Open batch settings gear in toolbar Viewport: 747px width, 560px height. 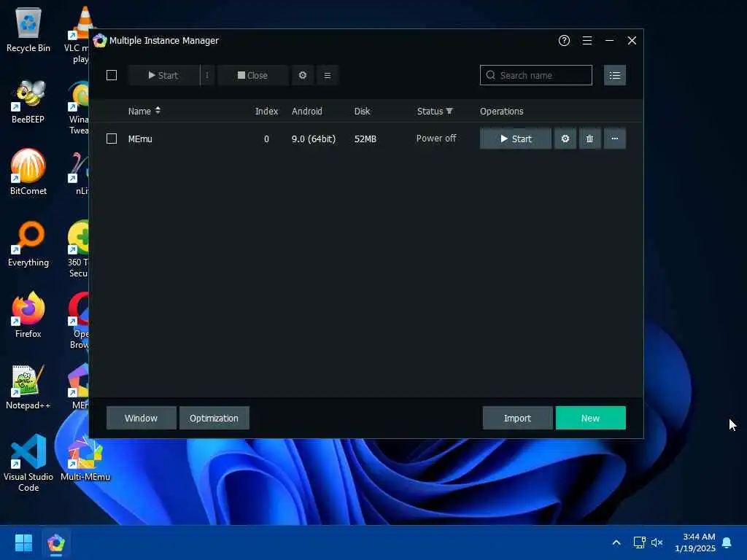point(303,75)
